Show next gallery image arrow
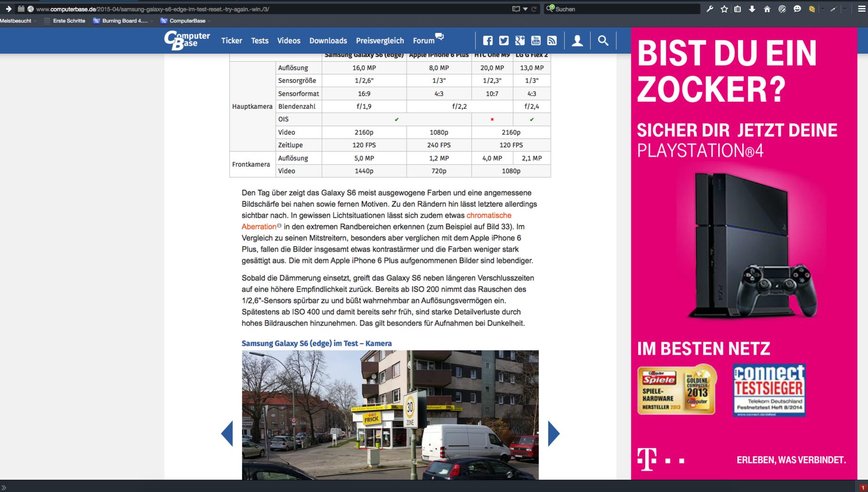 click(x=554, y=433)
